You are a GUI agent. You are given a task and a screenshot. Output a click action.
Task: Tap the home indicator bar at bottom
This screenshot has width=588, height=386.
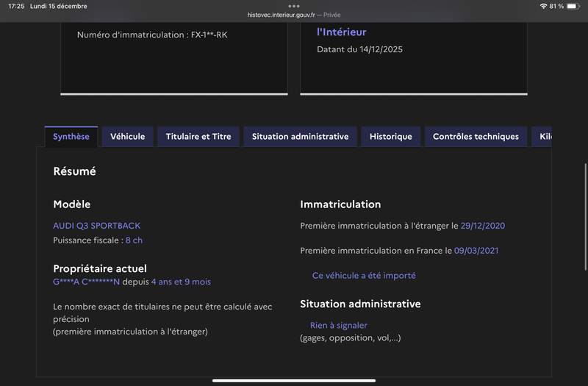(294, 380)
